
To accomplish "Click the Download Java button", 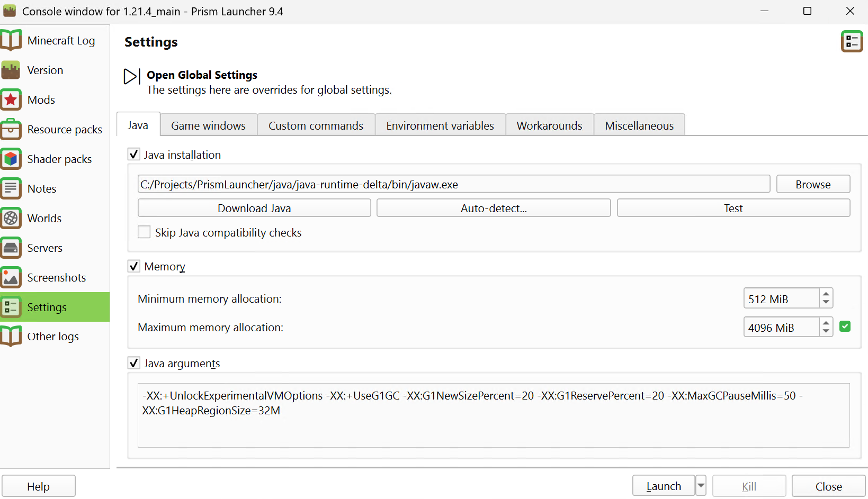I will pyautogui.click(x=254, y=208).
